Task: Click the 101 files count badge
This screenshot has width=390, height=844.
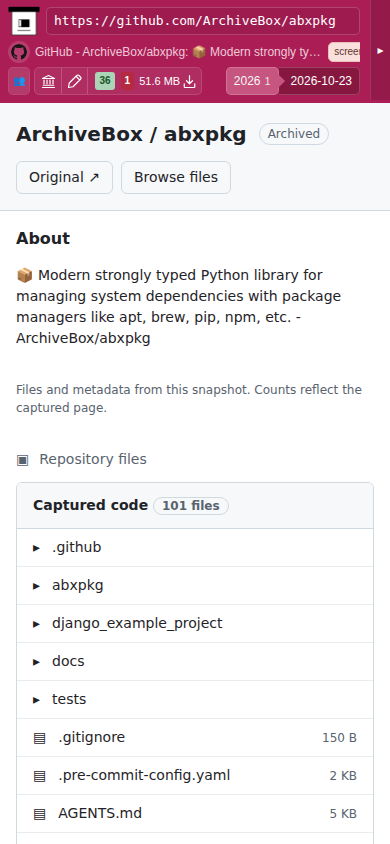Action: point(191,506)
